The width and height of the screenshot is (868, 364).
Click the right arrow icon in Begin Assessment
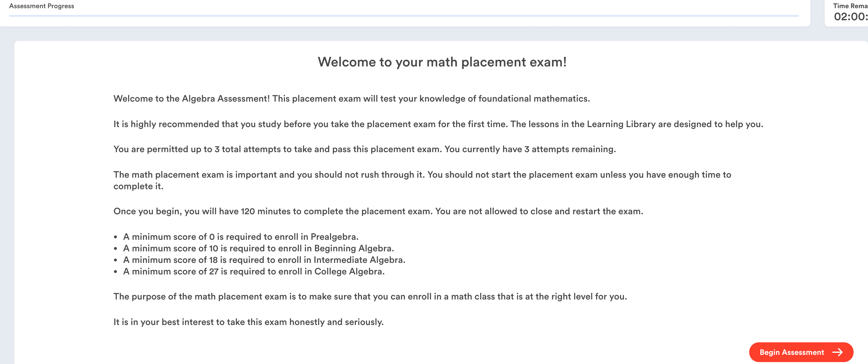(837, 352)
